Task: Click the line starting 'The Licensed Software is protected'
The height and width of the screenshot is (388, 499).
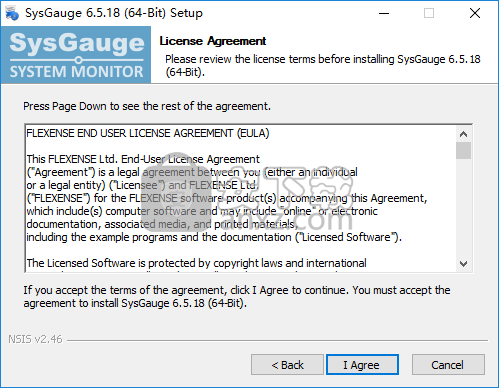Action: (196, 263)
